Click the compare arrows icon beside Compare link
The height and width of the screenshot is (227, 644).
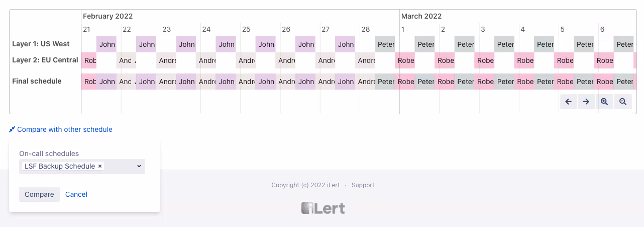(12, 129)
